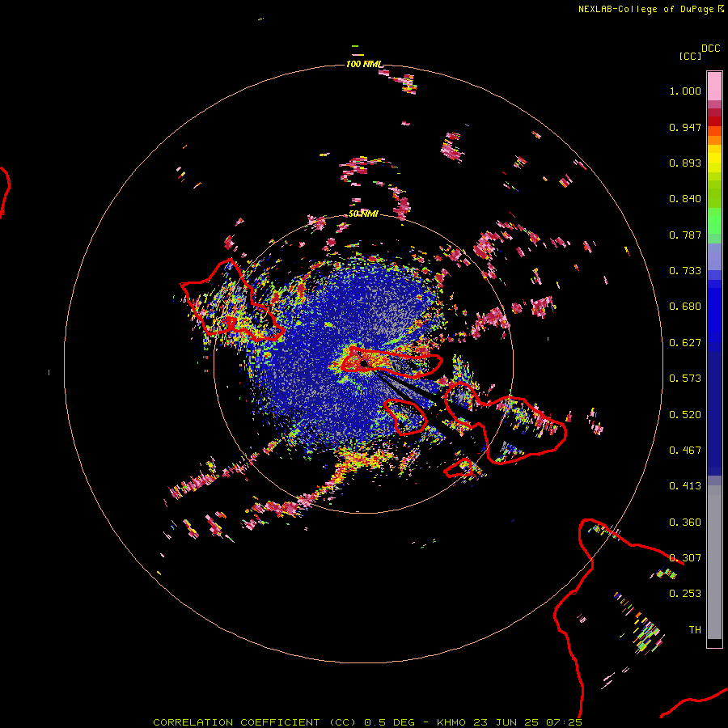Click the 100 NMI range ring label

364,64
